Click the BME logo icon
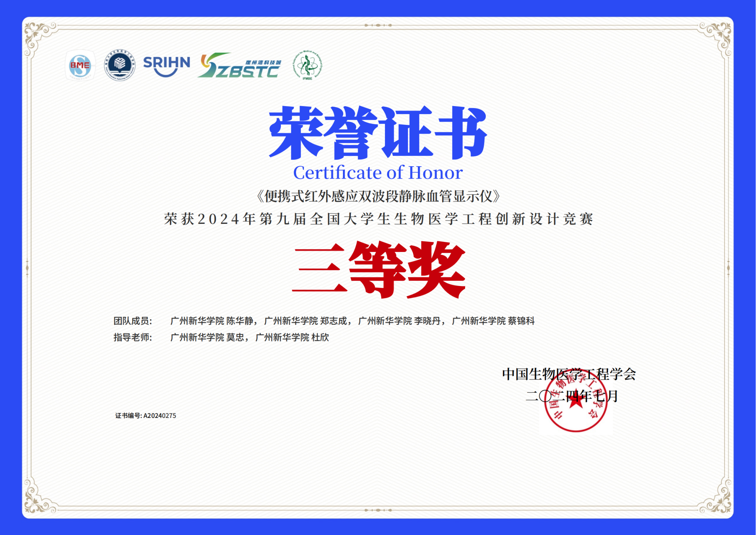 tap(80, 66)
